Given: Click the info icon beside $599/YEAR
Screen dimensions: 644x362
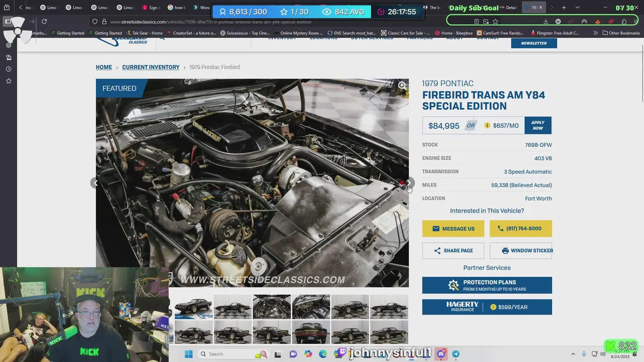Looking at the screenshot, I should (493, 307).
